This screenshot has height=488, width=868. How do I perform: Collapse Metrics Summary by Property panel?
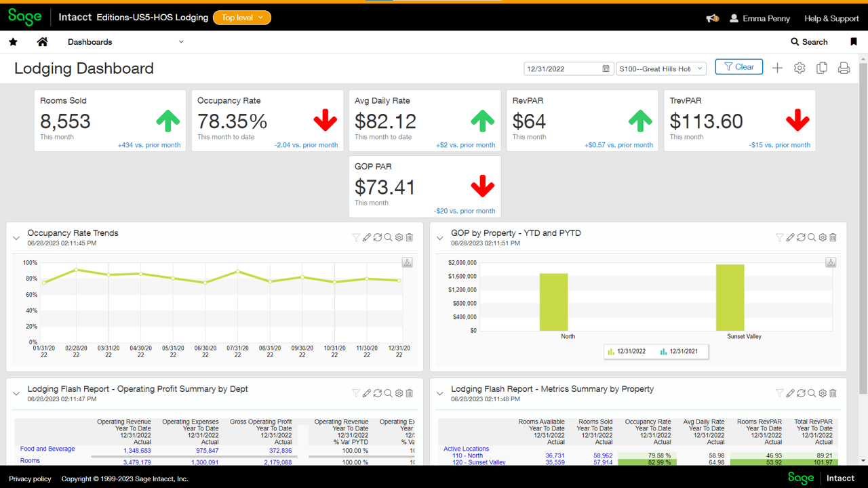(x=439, y=394)
